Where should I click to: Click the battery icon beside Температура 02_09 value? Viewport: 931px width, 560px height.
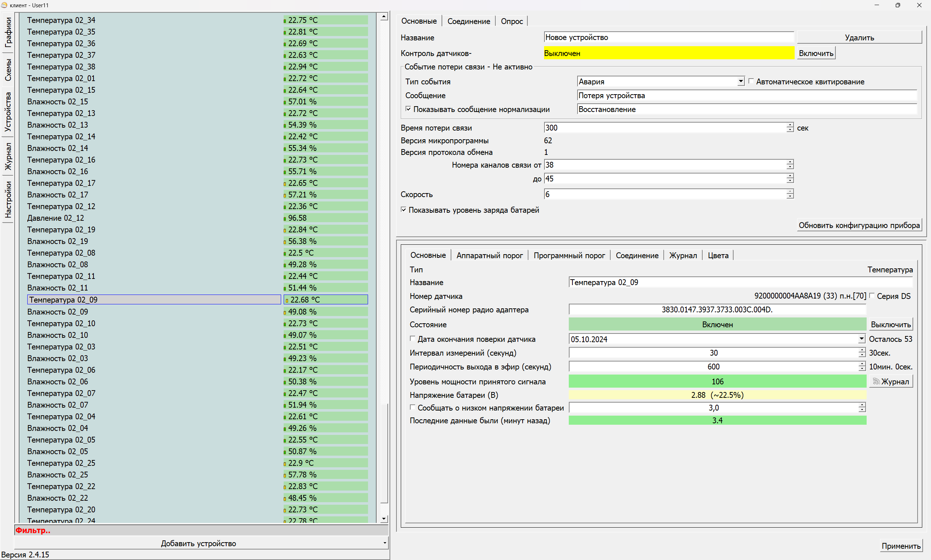coord(287,300)
